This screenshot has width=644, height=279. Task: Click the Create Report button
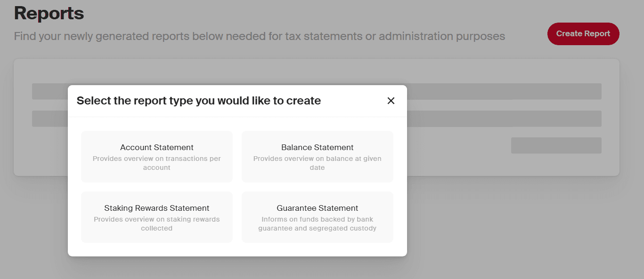[x=583, y=34]
